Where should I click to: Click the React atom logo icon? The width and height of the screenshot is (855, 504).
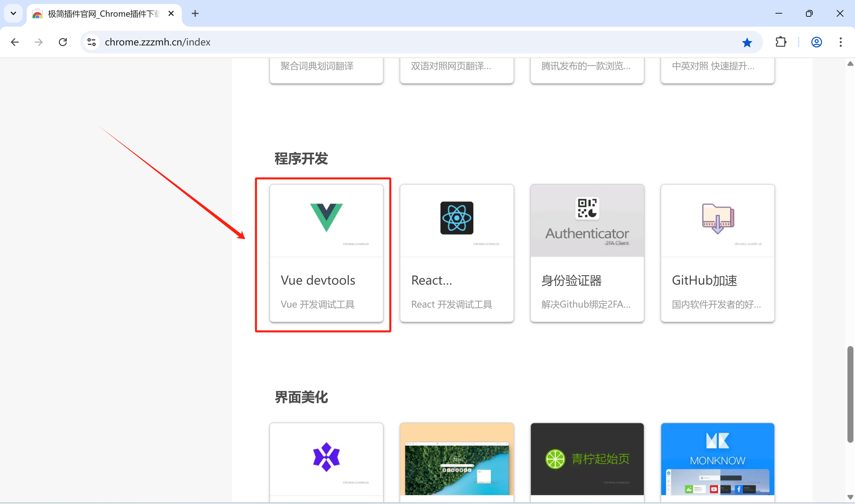456,218
